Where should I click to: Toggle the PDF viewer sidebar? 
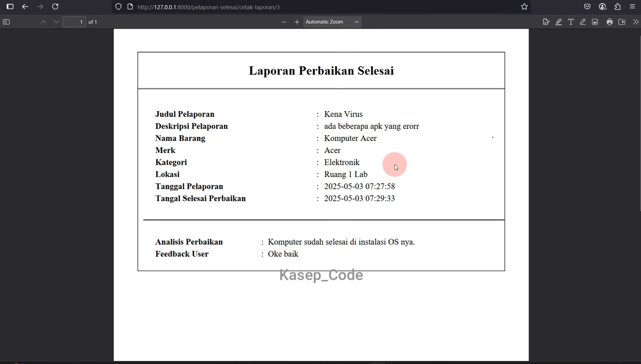click(7, 22)
